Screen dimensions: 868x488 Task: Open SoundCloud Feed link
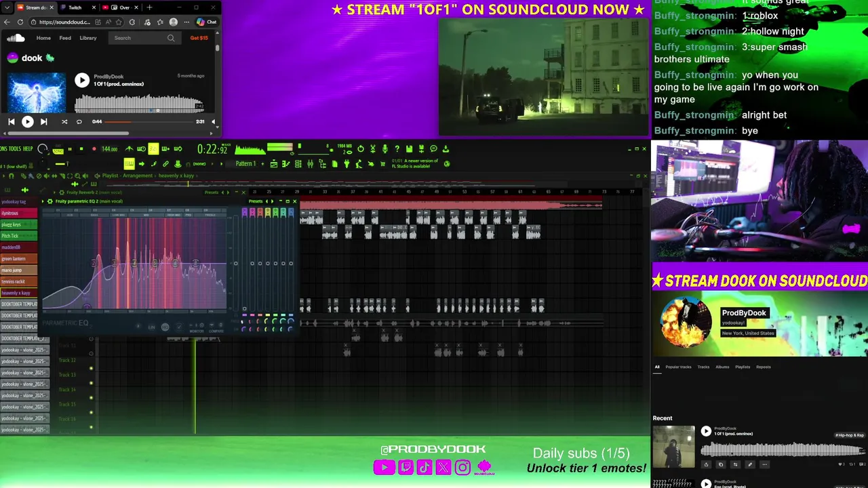tap(65, 38)
